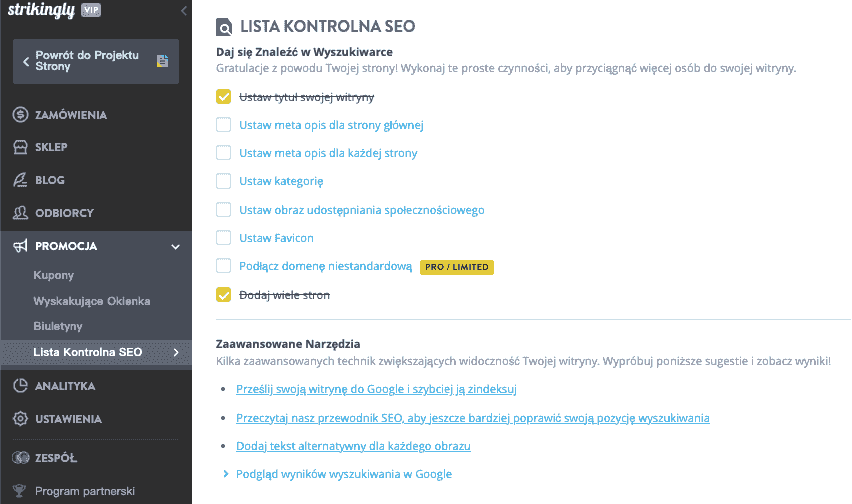852x504 pixels.
Task: Open Ustaw meta opis dla strony głównej link
Action: point(331,125)
